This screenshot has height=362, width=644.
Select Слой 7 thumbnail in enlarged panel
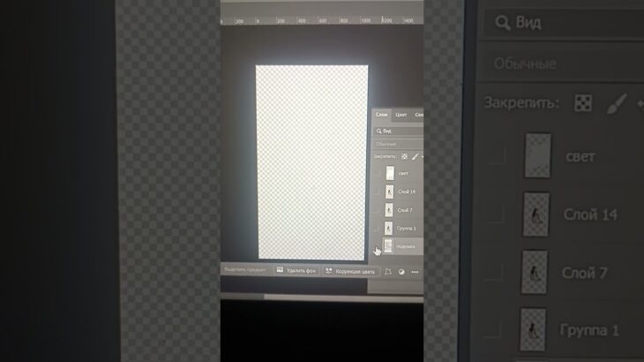[x=535, y=272]
